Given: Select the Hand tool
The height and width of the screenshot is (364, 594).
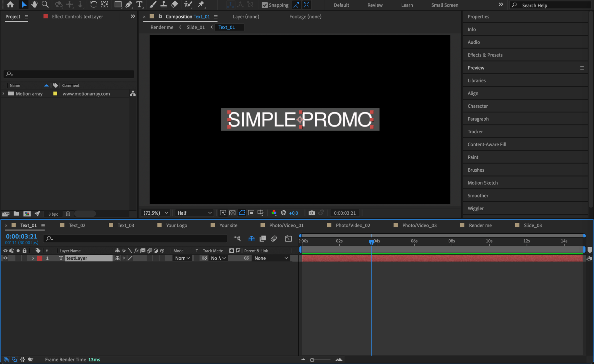Looking at the screenshot, I should (34, 4).
